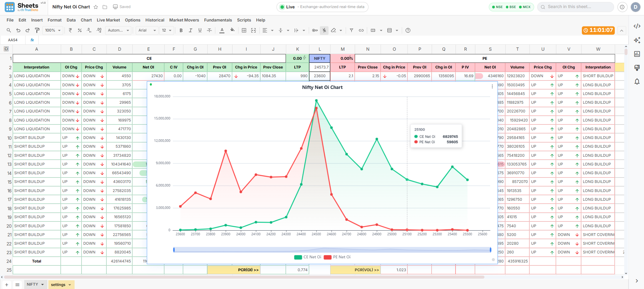
Task: Toggle PE Net Oi series in chart legend
Action: point(337,257)
